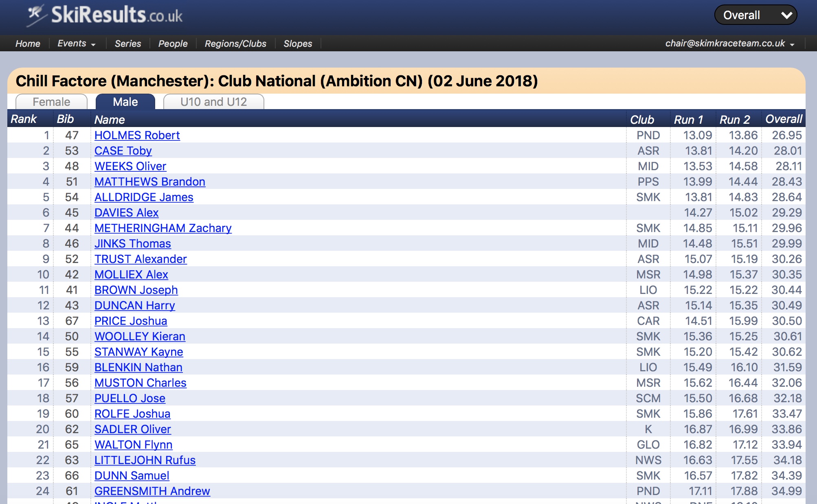Viewport: 817px width, 504px height.
Task: Open the LITTLEJOHN Rufus link
Action: 145,460
